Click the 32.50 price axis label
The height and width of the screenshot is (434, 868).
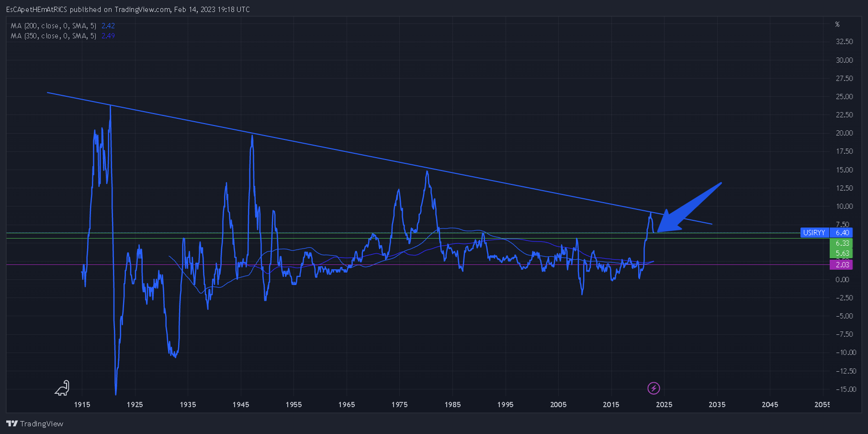pyautogui.click(x=845, y=42)
